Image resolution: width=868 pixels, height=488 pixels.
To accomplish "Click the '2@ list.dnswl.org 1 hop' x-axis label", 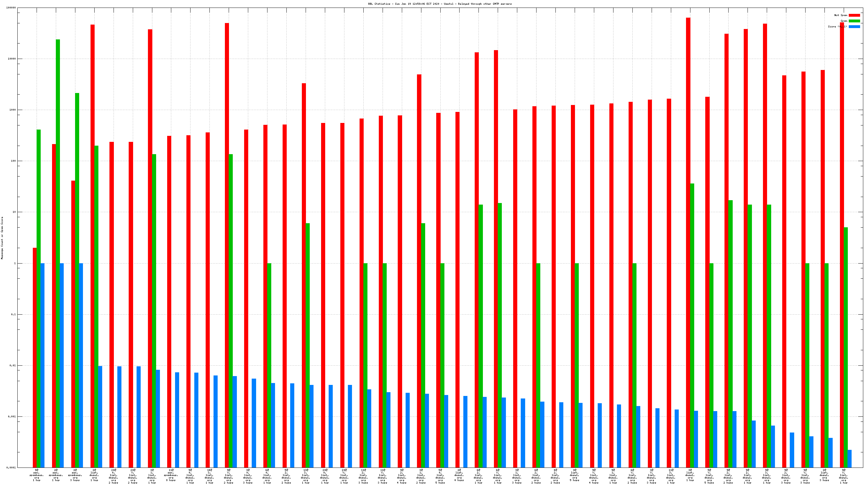I will click(x=94, y=475).
